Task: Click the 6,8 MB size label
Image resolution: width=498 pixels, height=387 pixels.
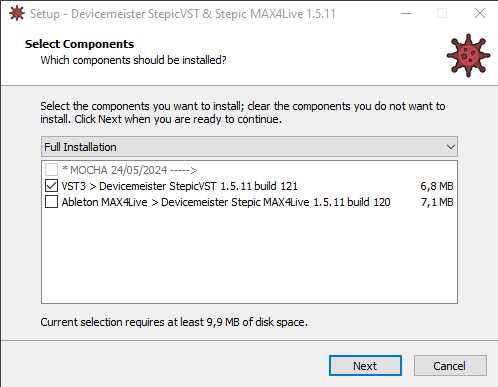Action: (x=437, y=186)
